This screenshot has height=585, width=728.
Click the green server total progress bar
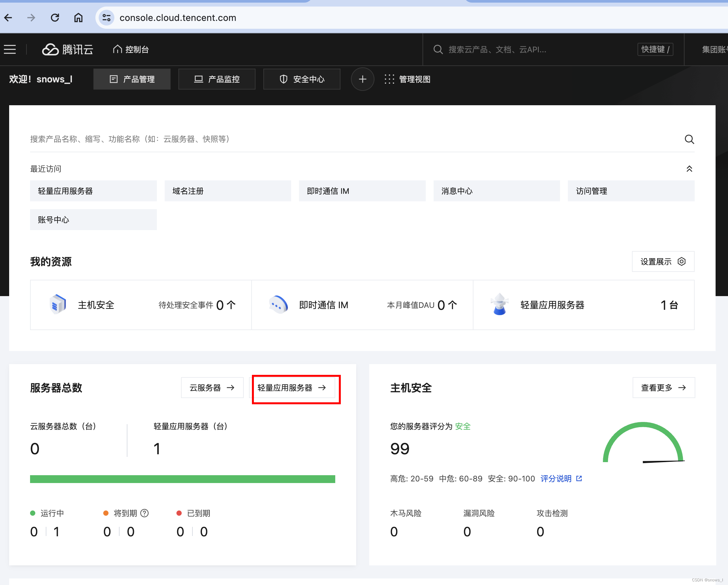pyautogui.click(x=183, y=479)
